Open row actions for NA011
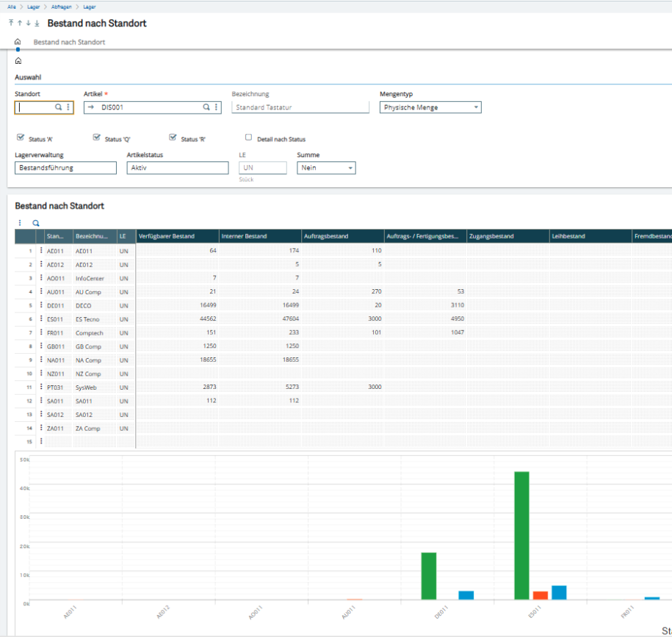Image resolution: width=672 pixels, height=637 pixels. pyautogui.click(x=41, y=360)
